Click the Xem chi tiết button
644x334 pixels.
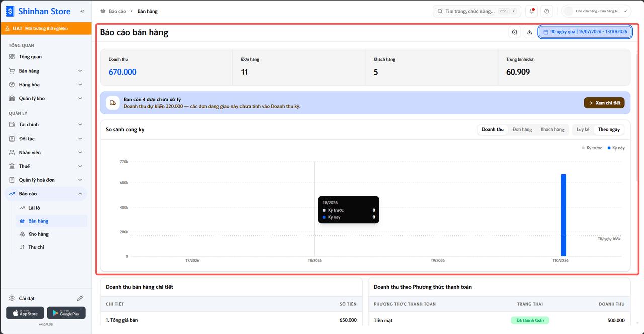pos(604,103)
